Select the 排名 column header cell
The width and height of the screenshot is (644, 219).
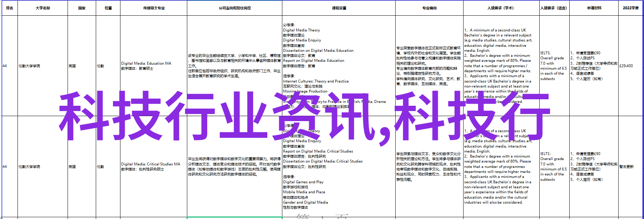click(x=10, y=8)
